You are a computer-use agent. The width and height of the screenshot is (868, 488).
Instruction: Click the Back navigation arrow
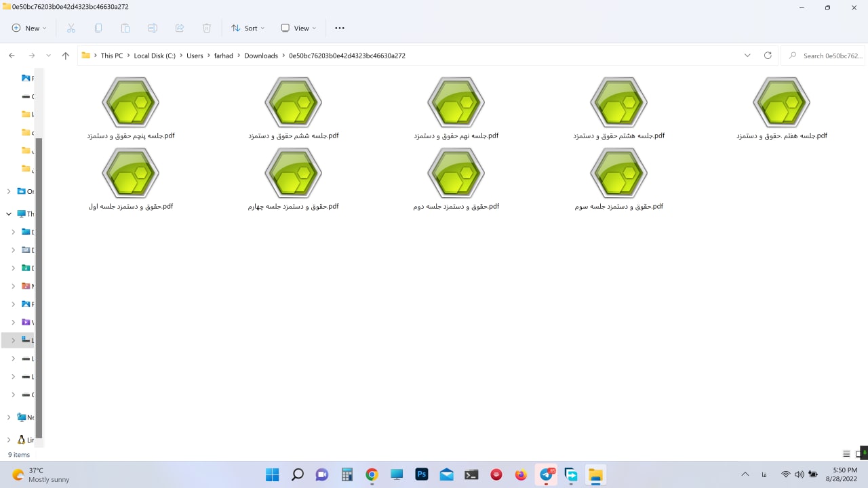click(12, 56)
